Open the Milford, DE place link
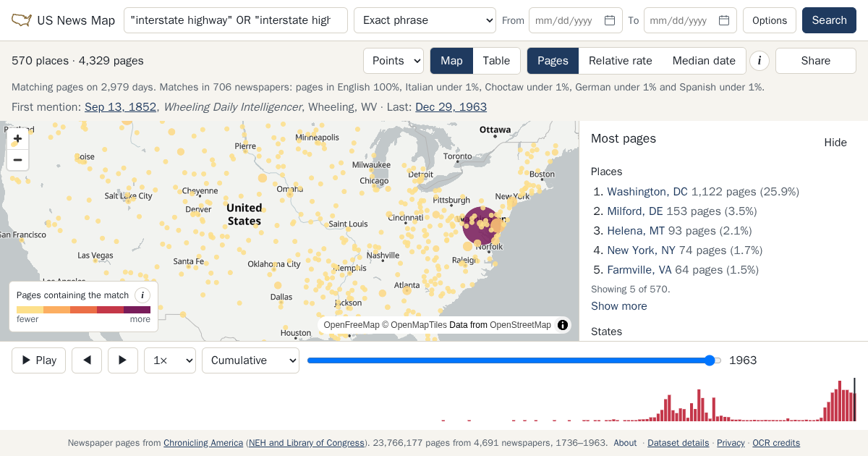This screenshot has width=868, height=456. [x=635, y=211]
